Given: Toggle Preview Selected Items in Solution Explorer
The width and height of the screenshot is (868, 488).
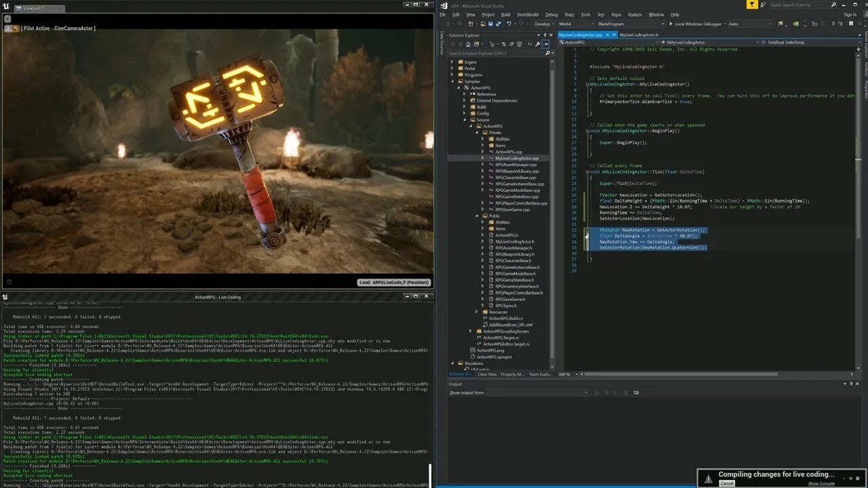Looking at the screenshot, I should click(545, 44).
